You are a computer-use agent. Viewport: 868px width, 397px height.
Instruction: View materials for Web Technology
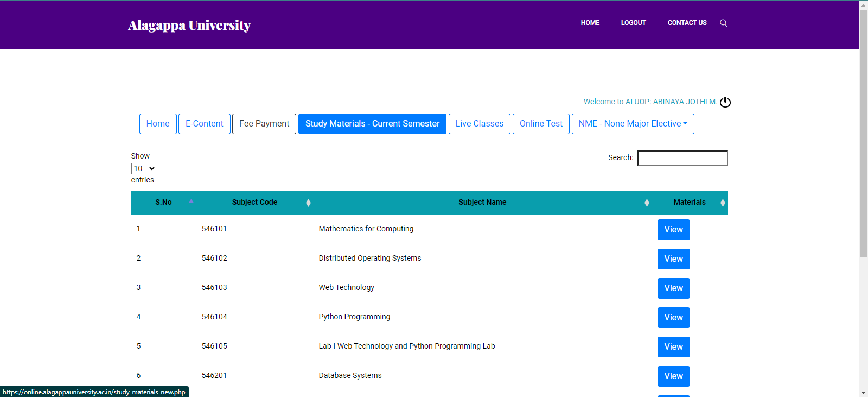tap(674, 288)
